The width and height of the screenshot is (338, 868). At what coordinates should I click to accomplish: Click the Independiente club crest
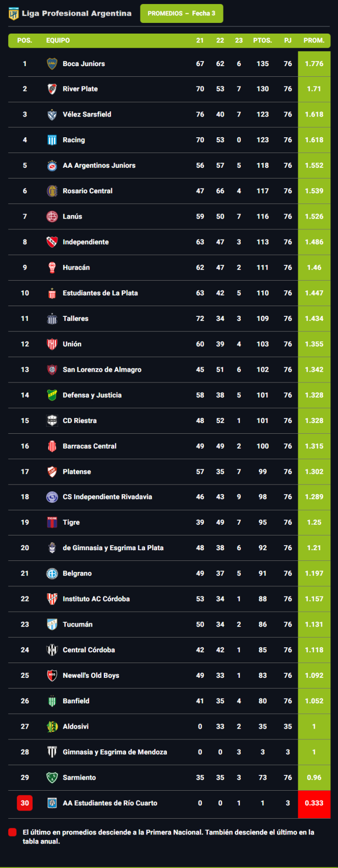(x=52, y=242)
